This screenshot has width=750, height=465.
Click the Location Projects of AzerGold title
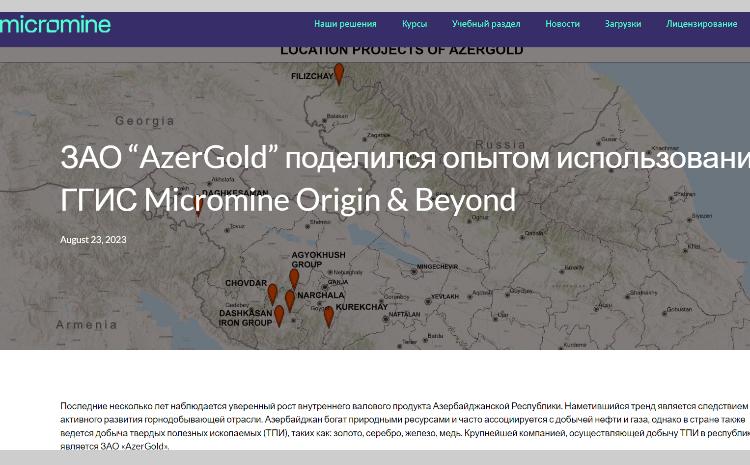coord(387,50)
